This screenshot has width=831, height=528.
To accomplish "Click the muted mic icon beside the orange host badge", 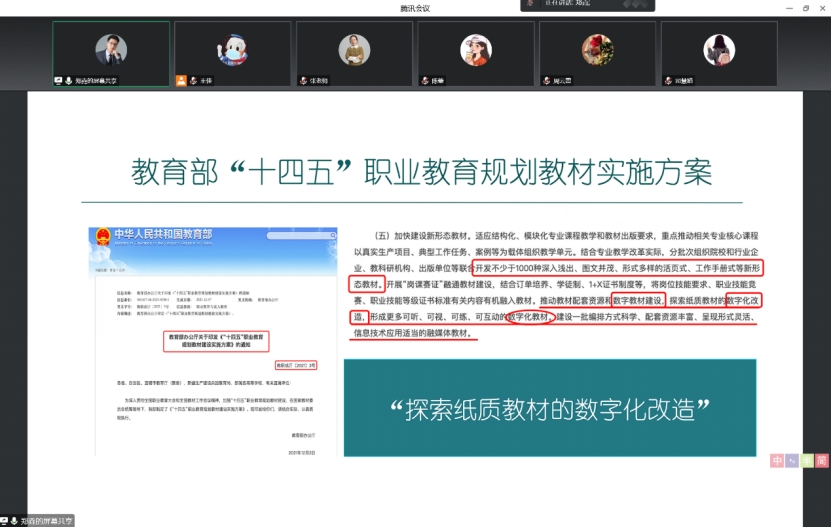I will click(193, 81).
